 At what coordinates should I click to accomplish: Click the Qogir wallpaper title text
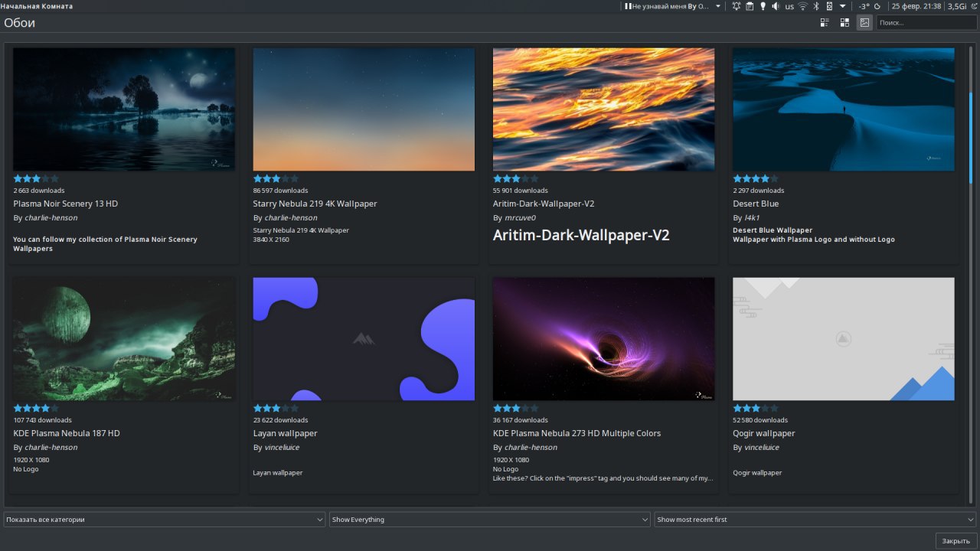764,433
